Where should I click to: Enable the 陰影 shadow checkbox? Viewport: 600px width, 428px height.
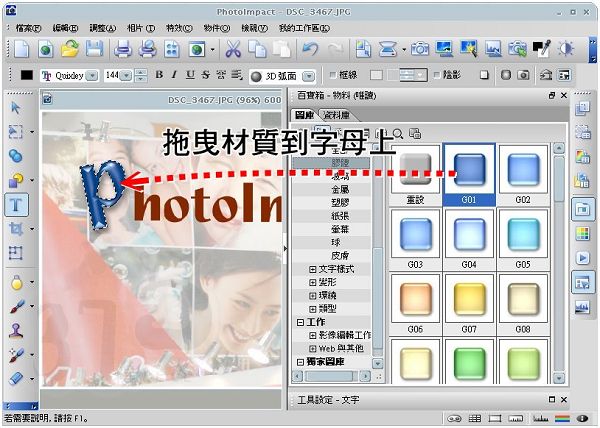pos(437,75)
